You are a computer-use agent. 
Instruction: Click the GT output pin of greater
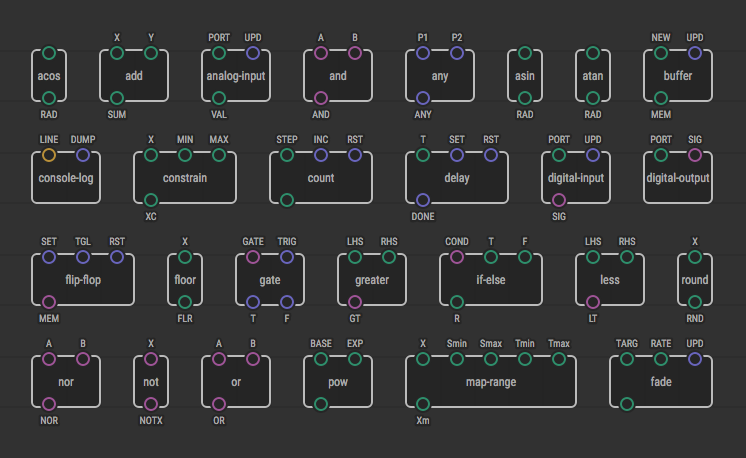[x=355, y=302]
